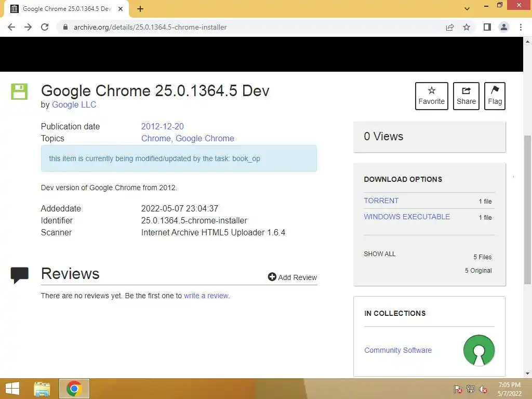Bookmark this tab with the star icon

[467, 27]
